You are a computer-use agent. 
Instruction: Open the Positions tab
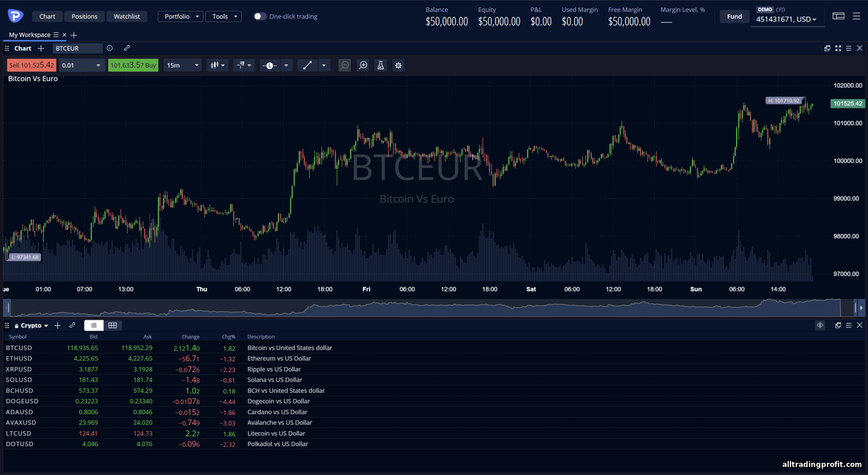pyautogui.click(x=84, y=16)
